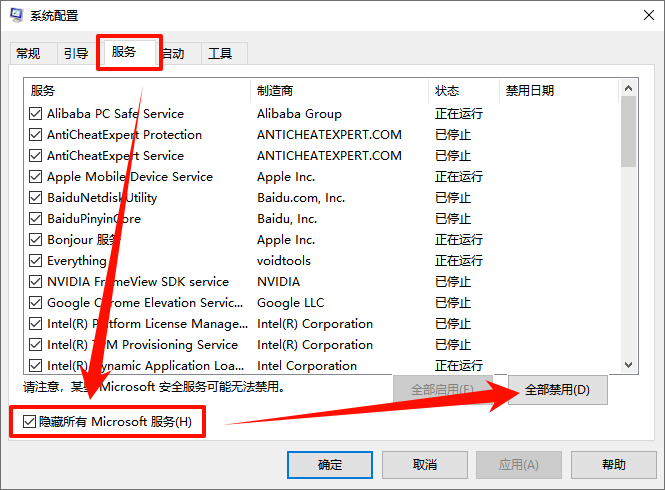
Task: Click the scrollbar up arrow
Action: coord(629,88)
